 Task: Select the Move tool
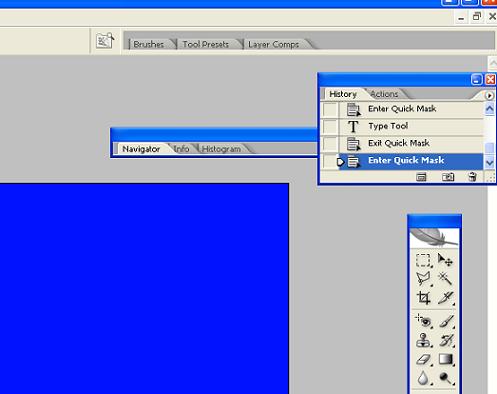[x=445, y=260]
